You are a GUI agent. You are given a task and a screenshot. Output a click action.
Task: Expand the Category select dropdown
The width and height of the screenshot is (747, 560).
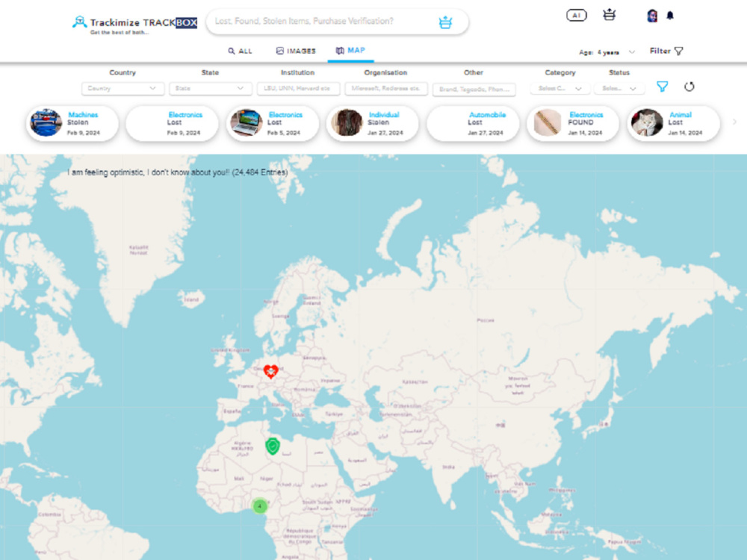click(x=560, y=89)
